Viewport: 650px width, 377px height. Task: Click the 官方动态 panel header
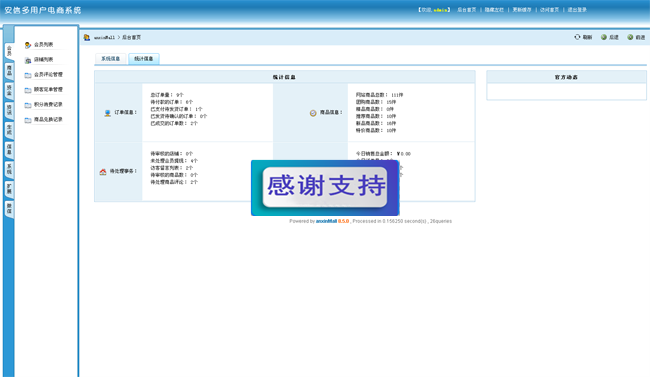click(566, 77)
